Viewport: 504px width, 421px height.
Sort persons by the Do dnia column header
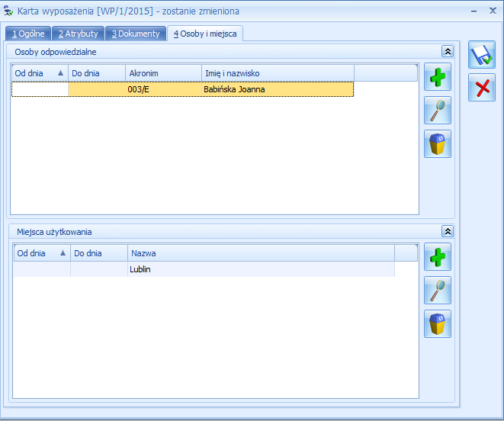click(97, 73)
